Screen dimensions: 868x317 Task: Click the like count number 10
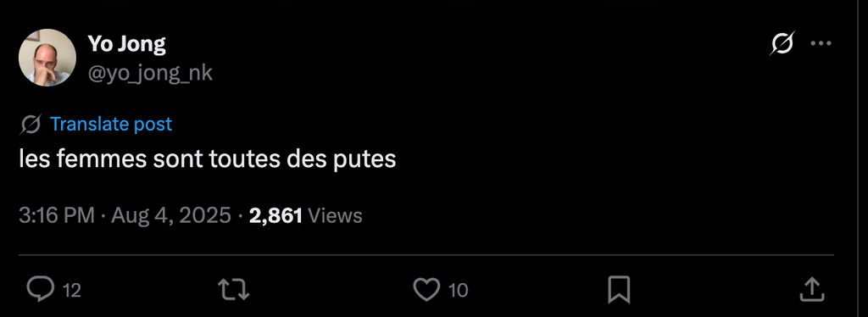(x=458, y=291)
